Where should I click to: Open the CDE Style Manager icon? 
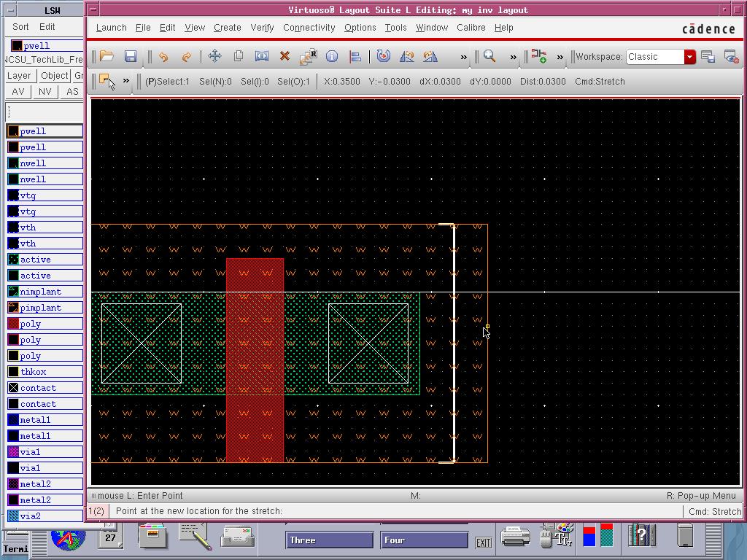pyautogui.click(x=557, y=535)
